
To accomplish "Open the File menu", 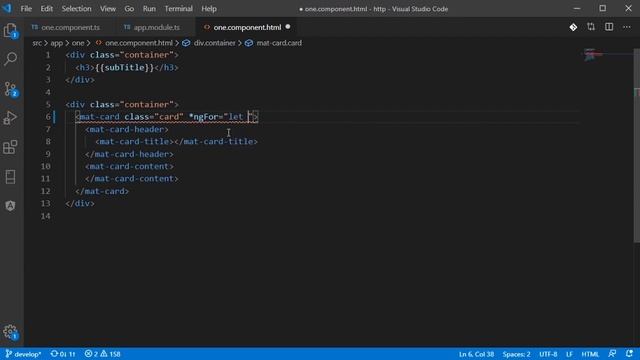I will 26,9.
